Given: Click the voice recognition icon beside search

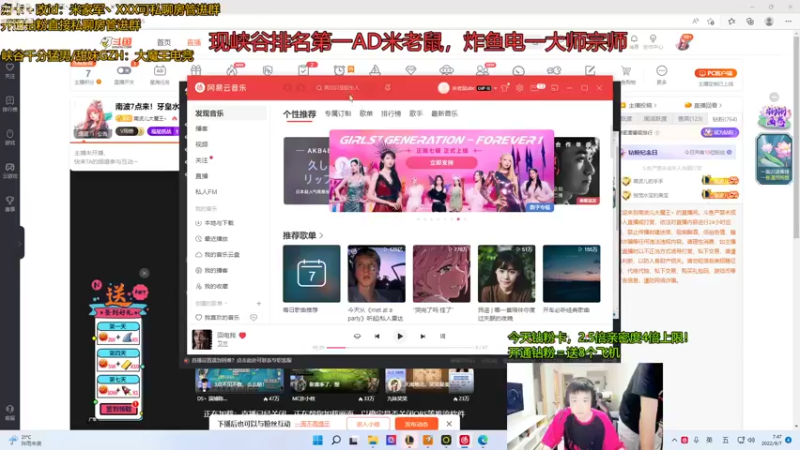Looking at the screenshot, I should pos(387,88).
